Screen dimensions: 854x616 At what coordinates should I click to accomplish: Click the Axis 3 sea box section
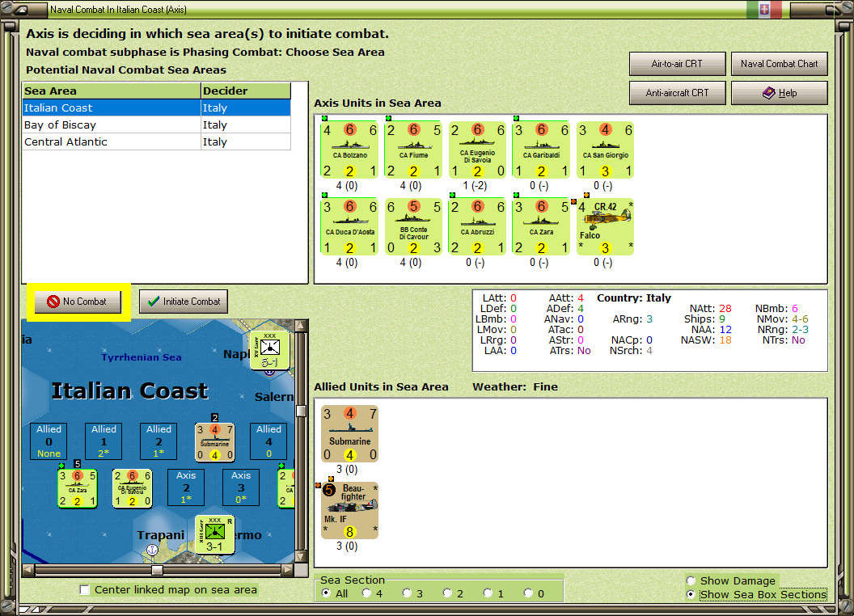click(241, 487)
